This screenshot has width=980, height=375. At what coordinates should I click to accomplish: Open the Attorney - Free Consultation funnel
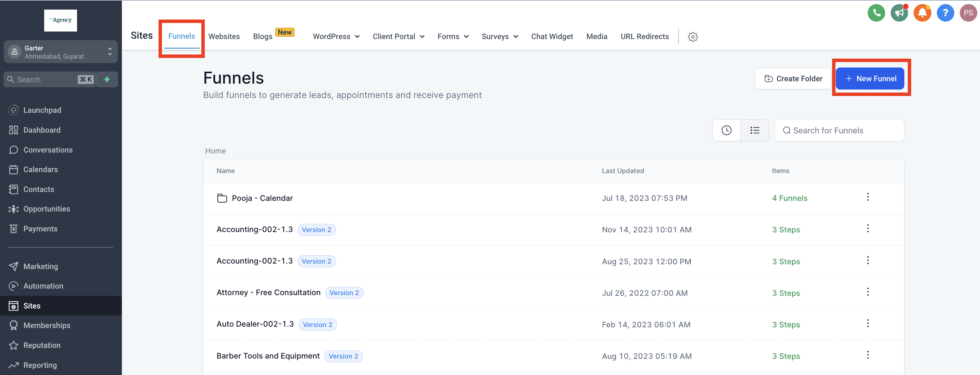(268, 293)
